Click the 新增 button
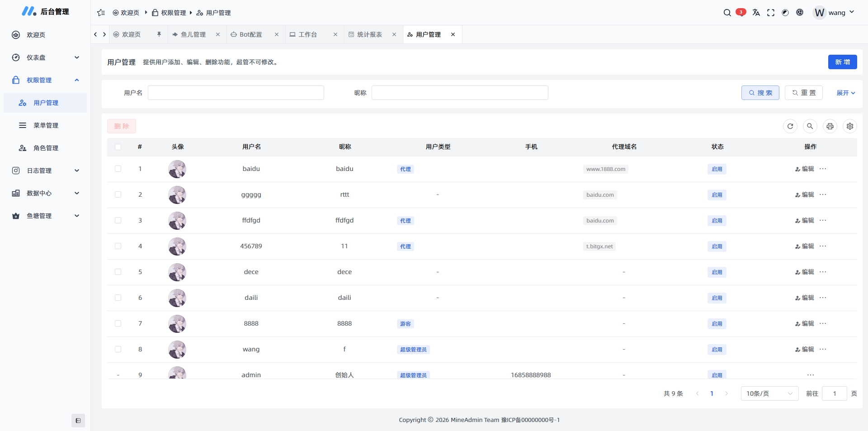This screenshot has height=431, width=868. (842, 62)
